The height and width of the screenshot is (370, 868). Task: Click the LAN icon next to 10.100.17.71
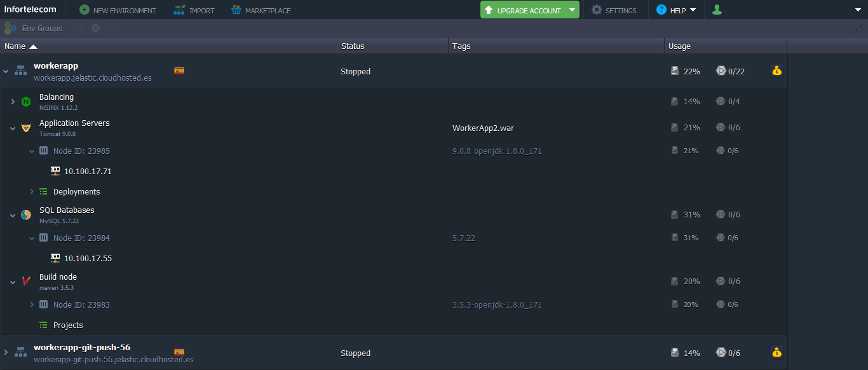(x=55, y=171)
